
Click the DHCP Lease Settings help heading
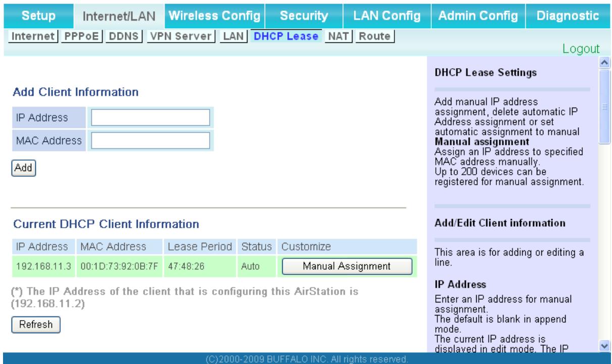pos(485,73)
